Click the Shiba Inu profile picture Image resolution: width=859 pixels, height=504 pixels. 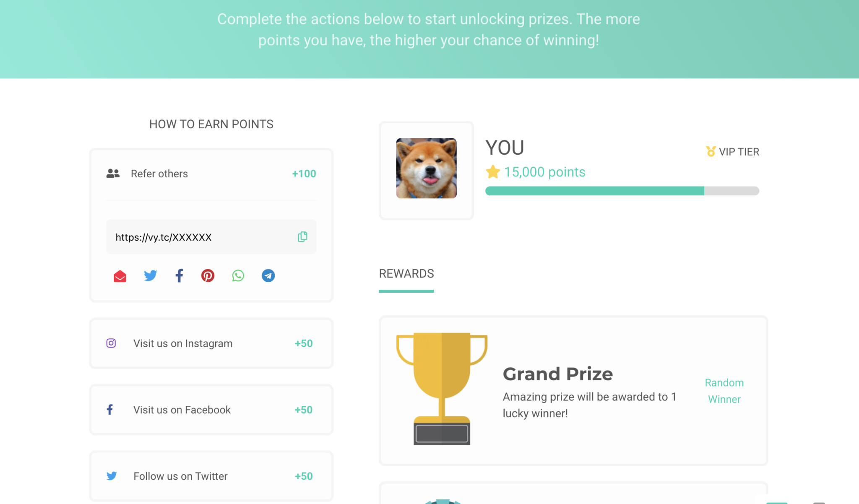pos(426,168)
